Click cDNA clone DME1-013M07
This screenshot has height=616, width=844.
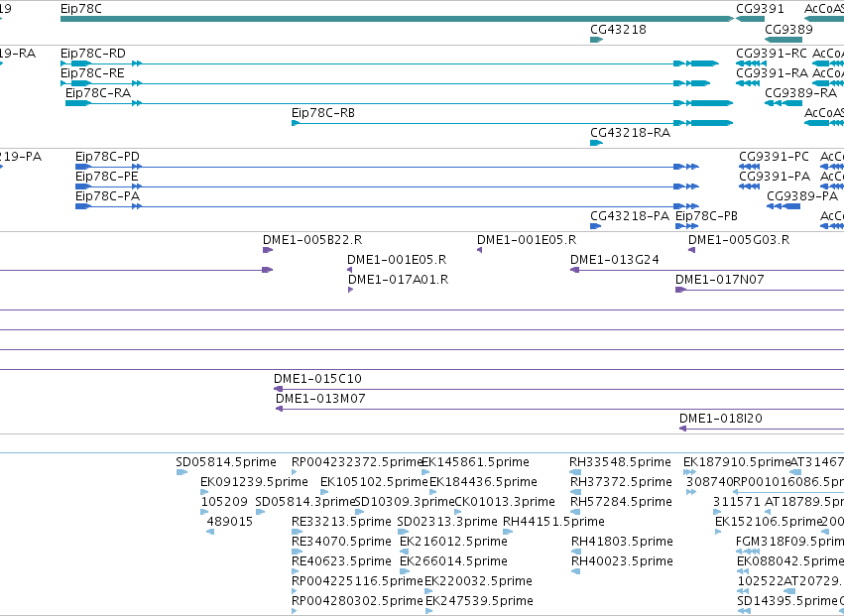[320, 399]
